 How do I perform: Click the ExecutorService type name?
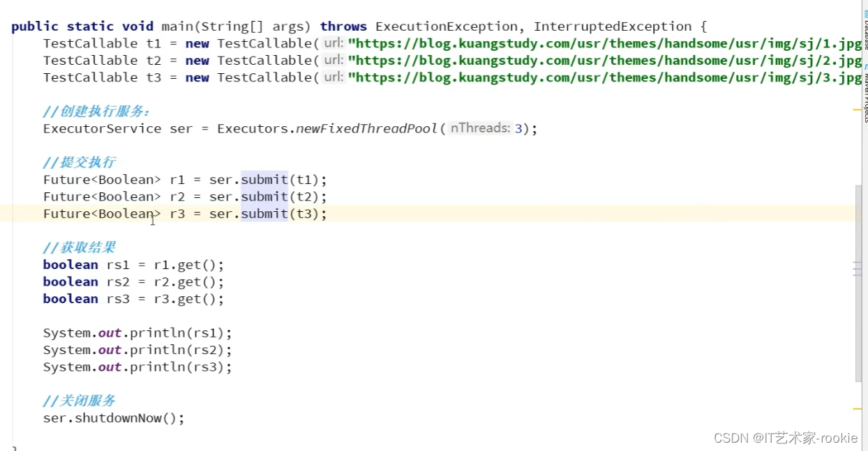point(102,128)
